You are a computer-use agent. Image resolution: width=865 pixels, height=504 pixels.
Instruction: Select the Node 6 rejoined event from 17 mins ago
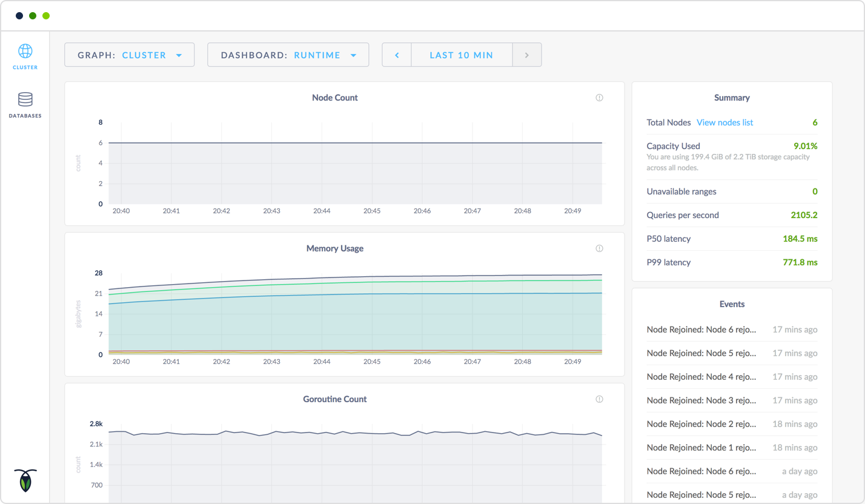701,330
